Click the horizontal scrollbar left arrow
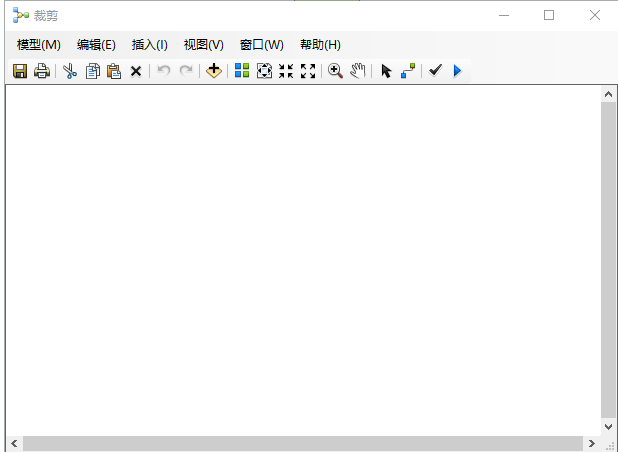This screenshot has width=618, height=452. coord(14,443)
